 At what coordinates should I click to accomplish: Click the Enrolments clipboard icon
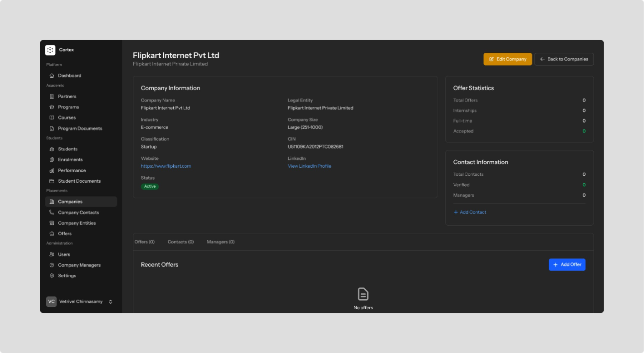(x=52, y=160)
